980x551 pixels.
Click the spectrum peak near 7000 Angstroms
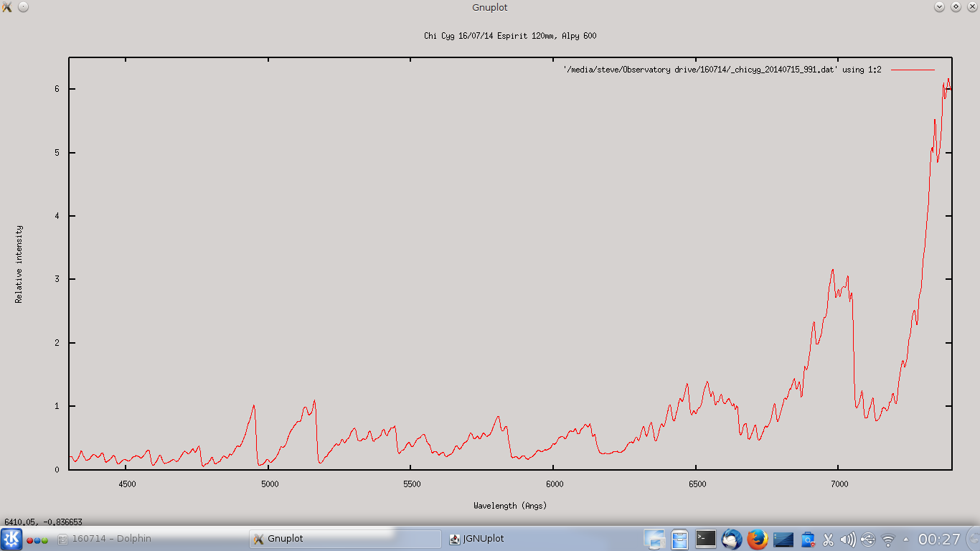click(832, 270)
